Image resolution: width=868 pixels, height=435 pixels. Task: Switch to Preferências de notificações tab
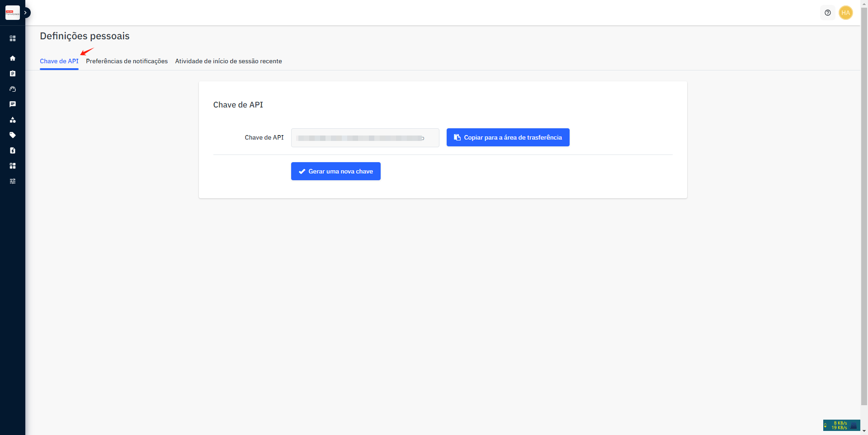(127, 61)
